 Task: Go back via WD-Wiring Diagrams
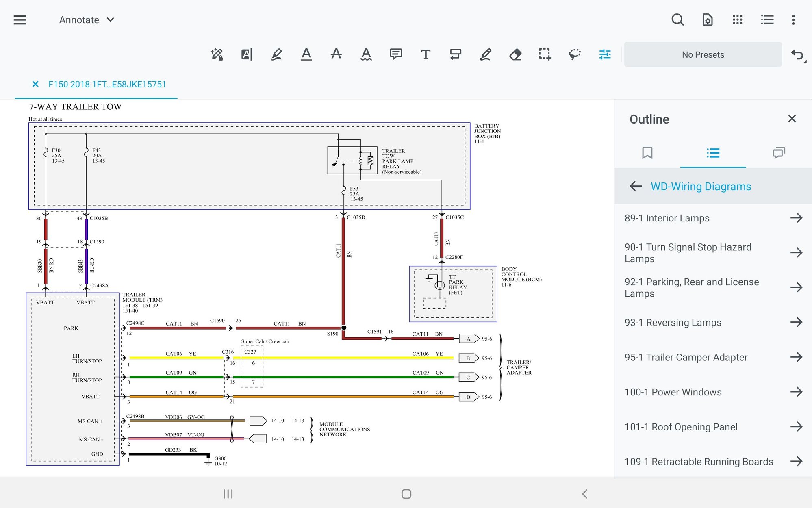coord(636,186)
